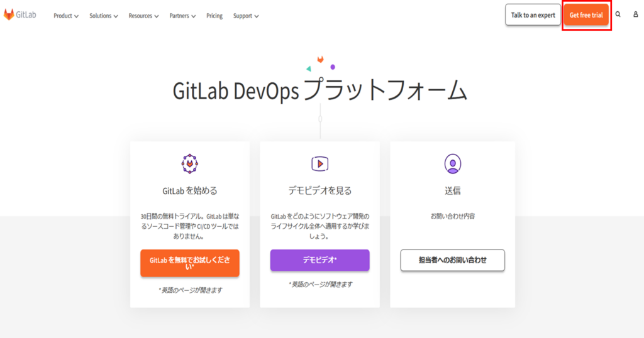Click the GitLab fox logo
Image resolution: width=644 pixels, height=338 pixels.
[19, 15]
